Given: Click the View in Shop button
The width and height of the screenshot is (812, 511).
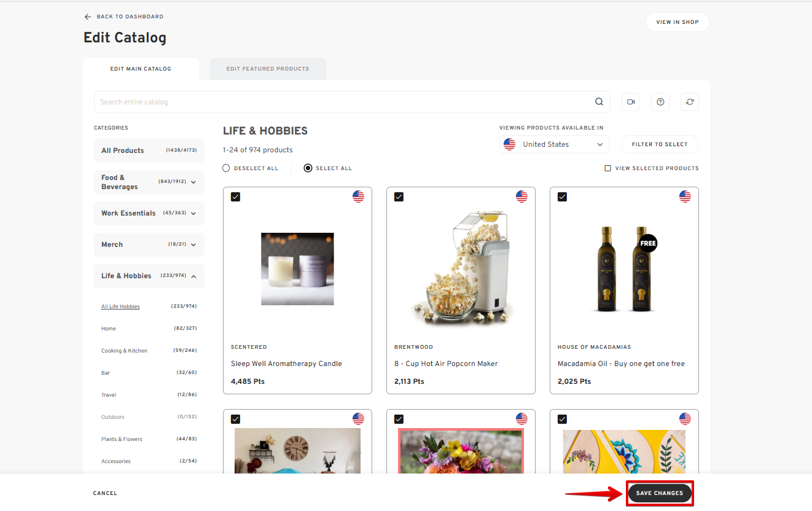Looking at the screenshot, I should tap(677, 22).
